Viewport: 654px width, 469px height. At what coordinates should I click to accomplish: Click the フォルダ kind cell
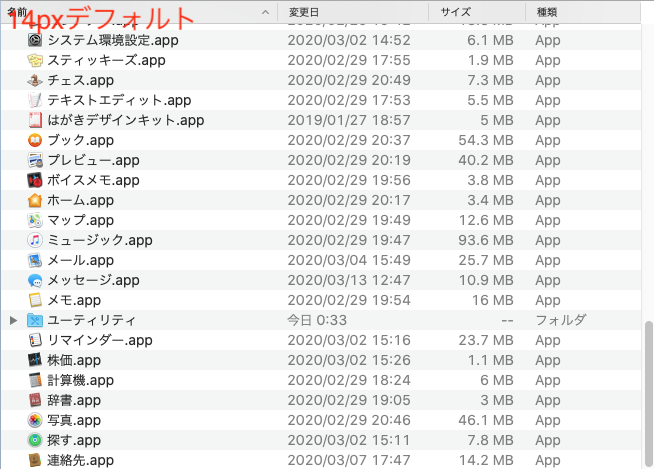(x=561, y=320)
